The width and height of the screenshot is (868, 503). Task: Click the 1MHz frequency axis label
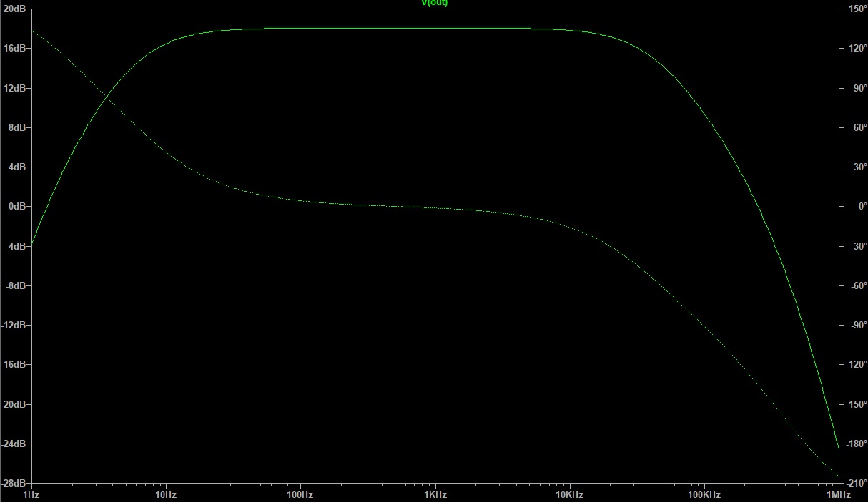[838, 494]
